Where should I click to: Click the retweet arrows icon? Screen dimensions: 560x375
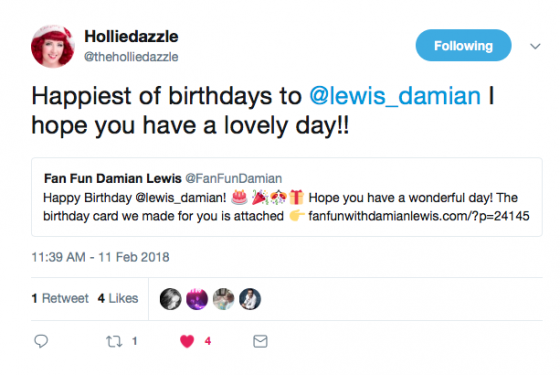(x=114, y=341)
